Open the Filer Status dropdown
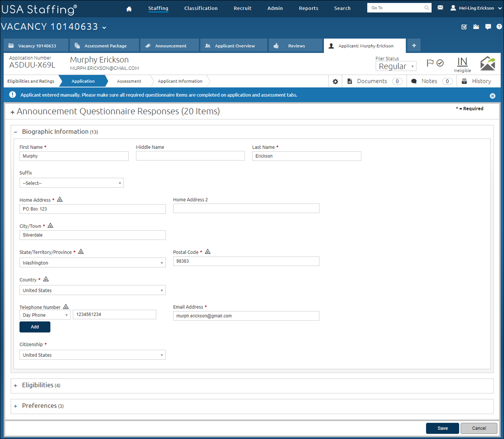This screenshot has width=504, height=439. point(396,66)
